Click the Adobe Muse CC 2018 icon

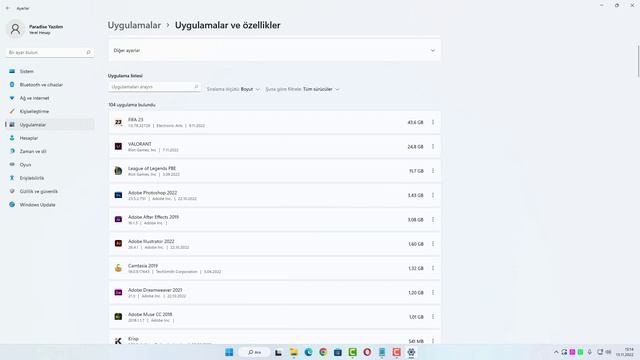click(118, 317)
